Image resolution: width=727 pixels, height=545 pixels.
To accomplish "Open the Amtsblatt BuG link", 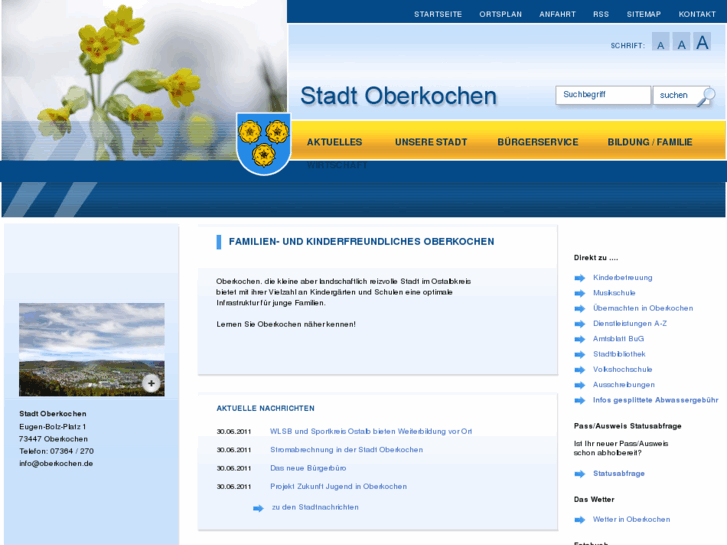I will pos(619,339).
